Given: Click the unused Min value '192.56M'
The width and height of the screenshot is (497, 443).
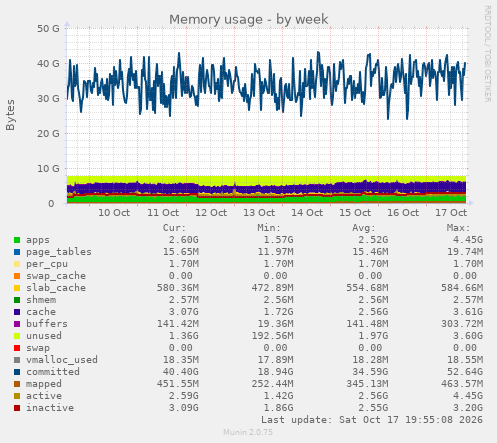Looking at the screenshot, I should pos(273,336).
